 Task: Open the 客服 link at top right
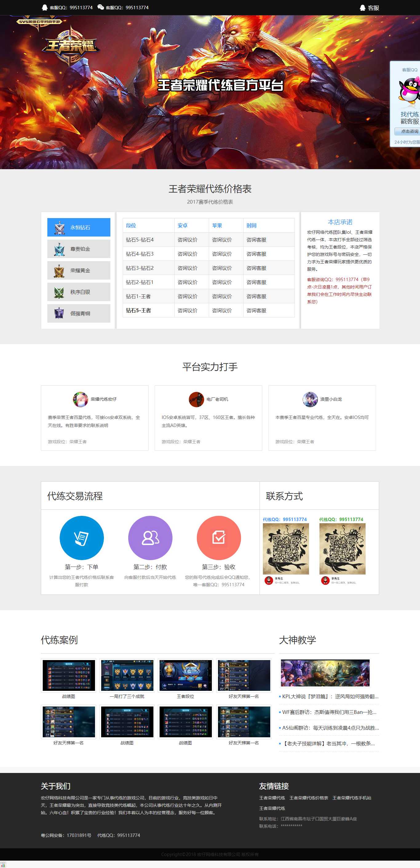coord(374,8)
